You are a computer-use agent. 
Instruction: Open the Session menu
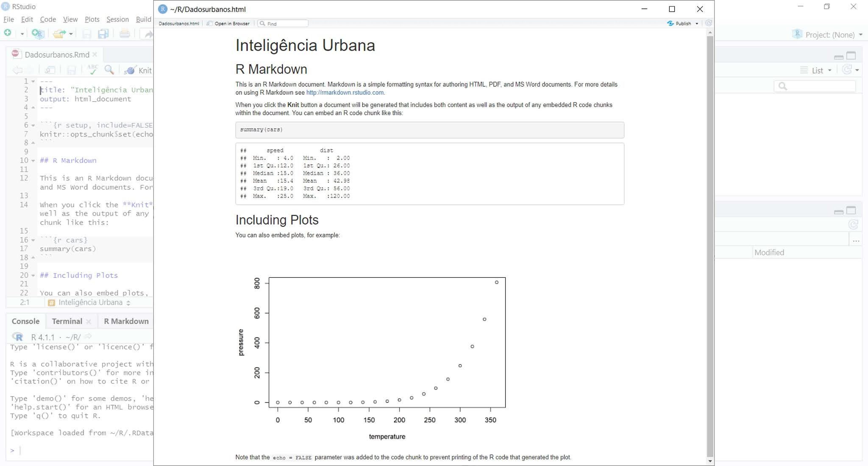117,19
